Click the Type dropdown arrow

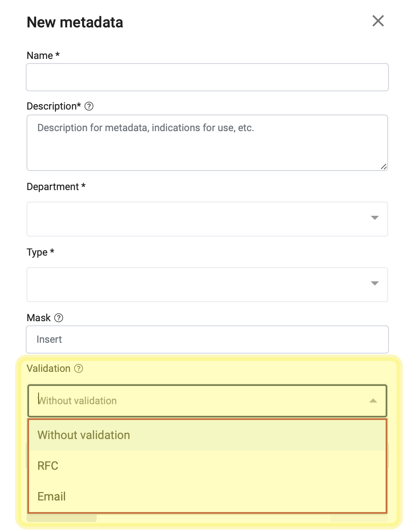pyautogui.click(x=375, y=283)
